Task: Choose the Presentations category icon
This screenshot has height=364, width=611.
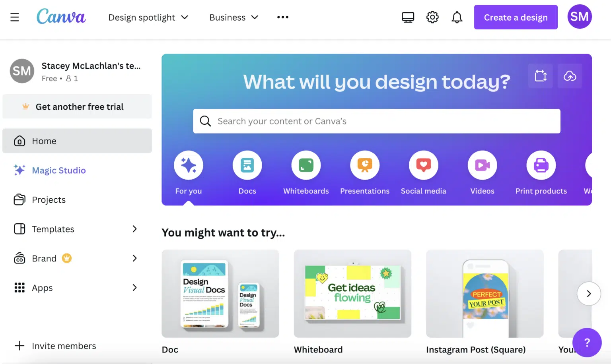Action: 365,165
